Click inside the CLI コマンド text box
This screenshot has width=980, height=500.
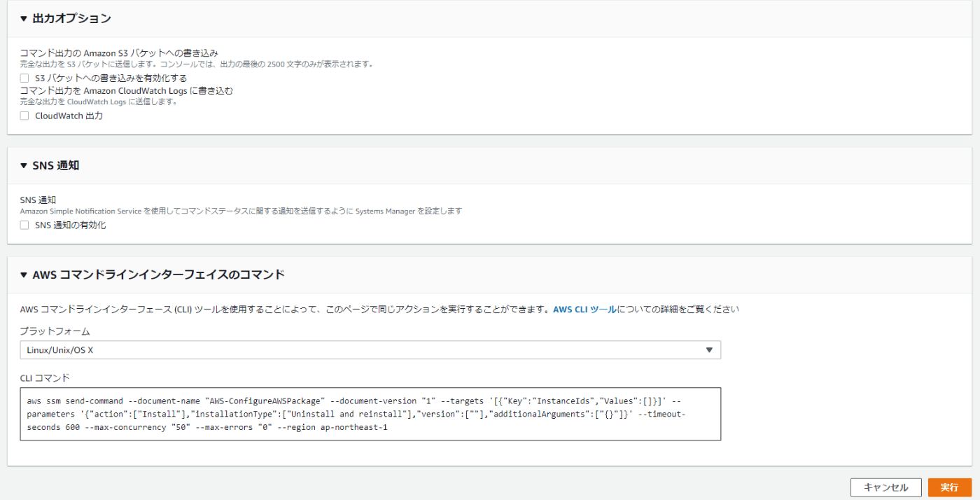point(370,414)
